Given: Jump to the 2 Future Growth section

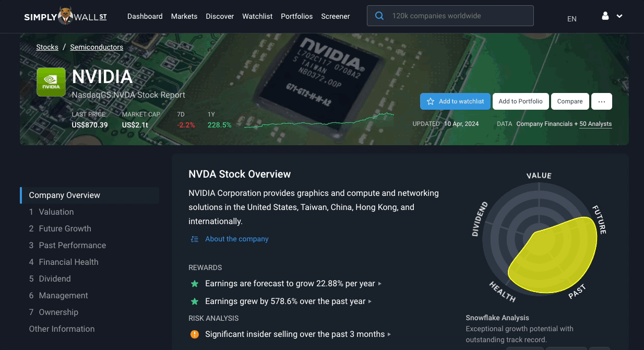Looking at the screenshot, I should [x=60, y=229].
